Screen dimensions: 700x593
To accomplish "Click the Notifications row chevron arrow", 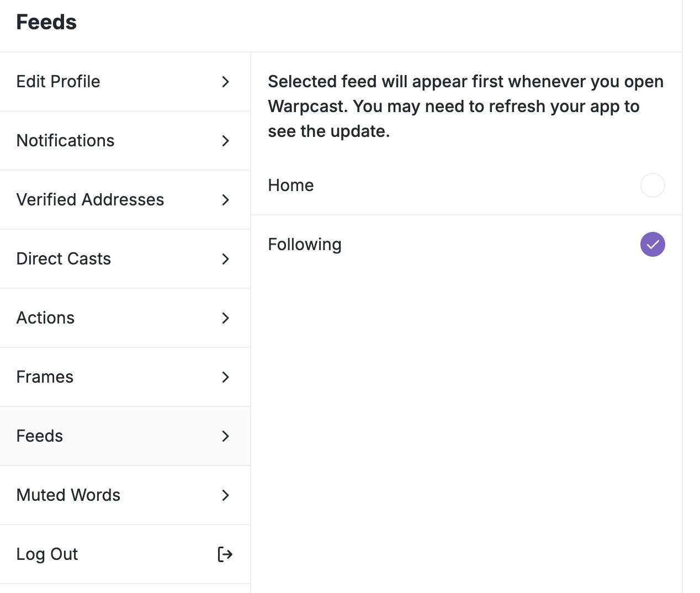I will (225, 141).
